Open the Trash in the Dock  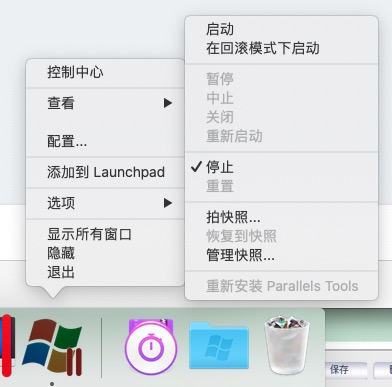coord(287,345)
